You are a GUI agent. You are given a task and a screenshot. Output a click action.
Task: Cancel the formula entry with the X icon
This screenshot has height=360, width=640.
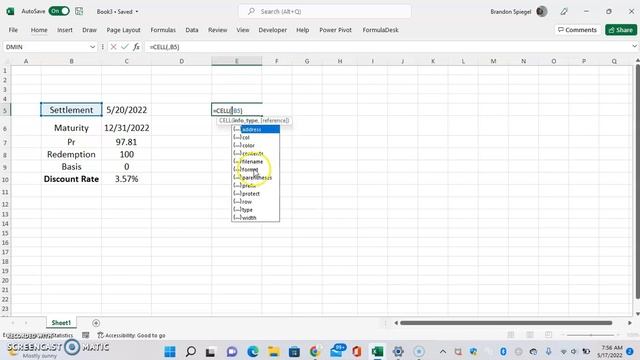(113, 47)
